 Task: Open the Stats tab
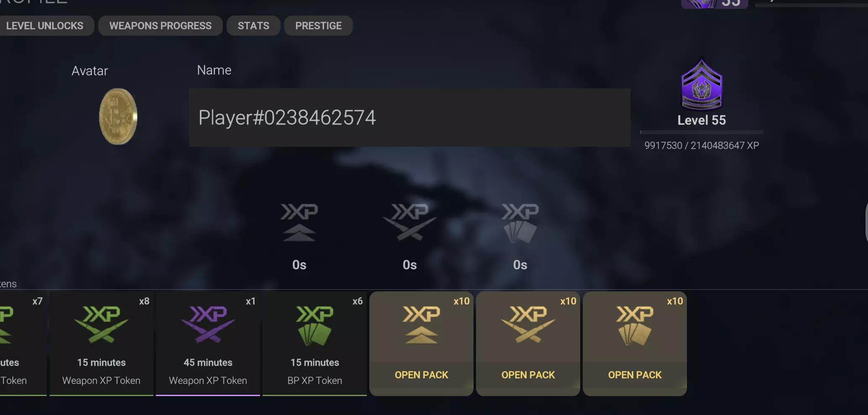(253, 26)
